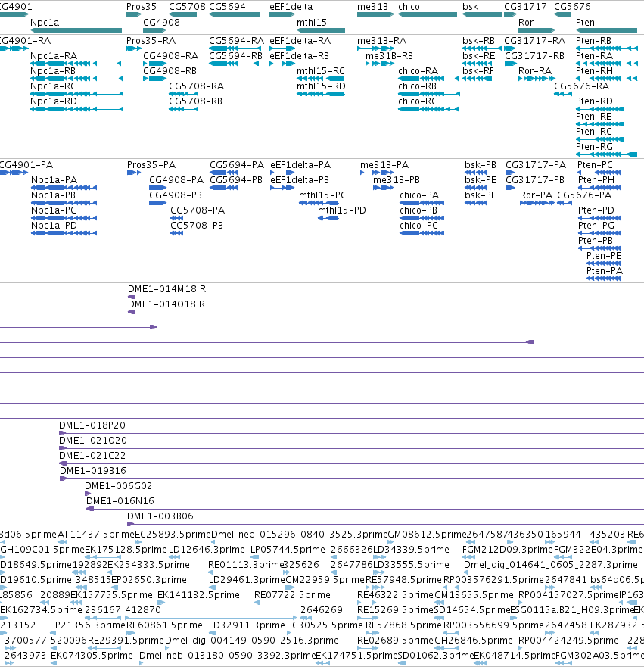Click BAC clone DME1-003B06
Image resolution: width=644 pixels, height=667 pixels.
385,524
